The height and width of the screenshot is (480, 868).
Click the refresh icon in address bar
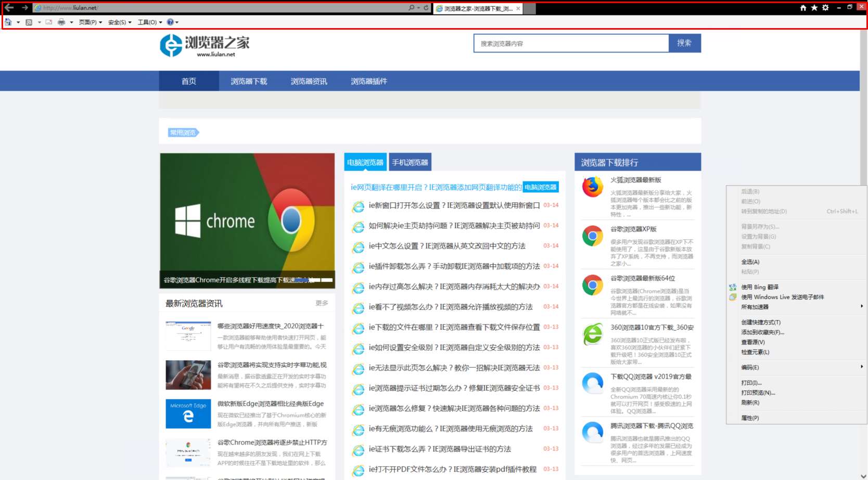click(426, 8)
